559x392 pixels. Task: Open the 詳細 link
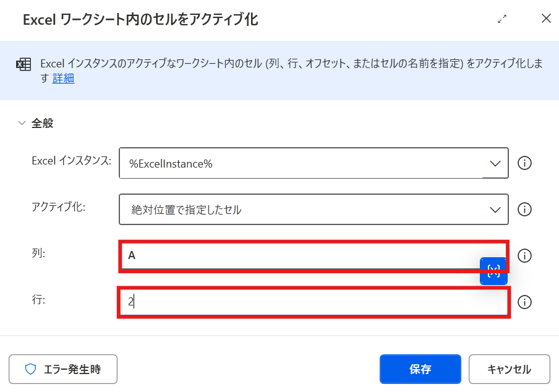63,78
